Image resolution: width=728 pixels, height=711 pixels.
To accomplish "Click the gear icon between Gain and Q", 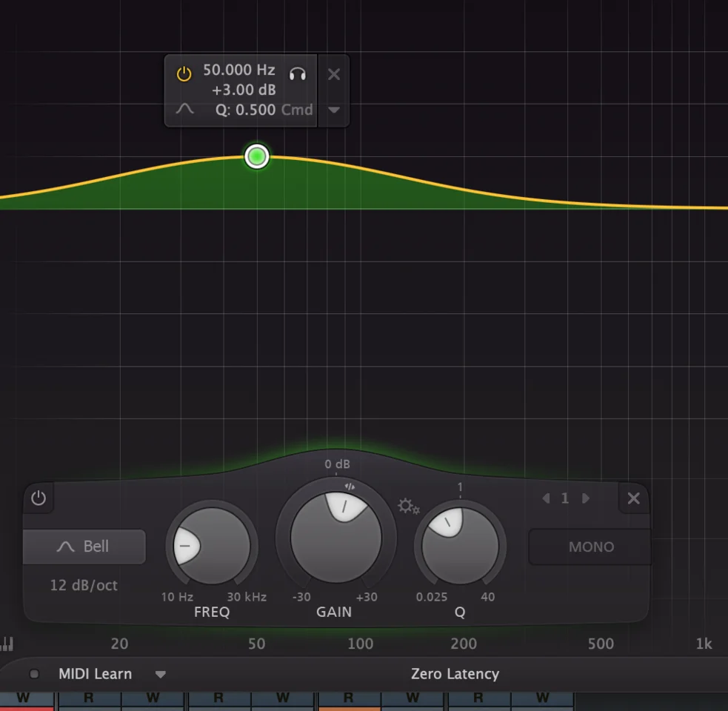I will pos(408,507).
